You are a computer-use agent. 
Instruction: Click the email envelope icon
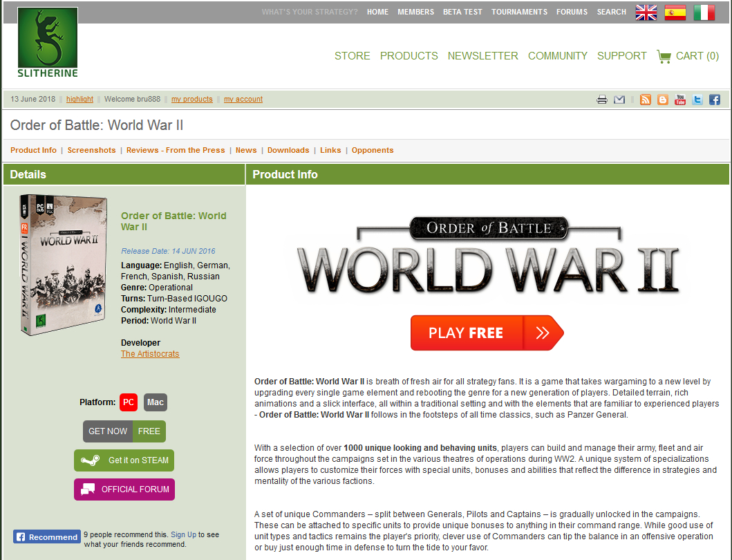(x=619, y=100)
